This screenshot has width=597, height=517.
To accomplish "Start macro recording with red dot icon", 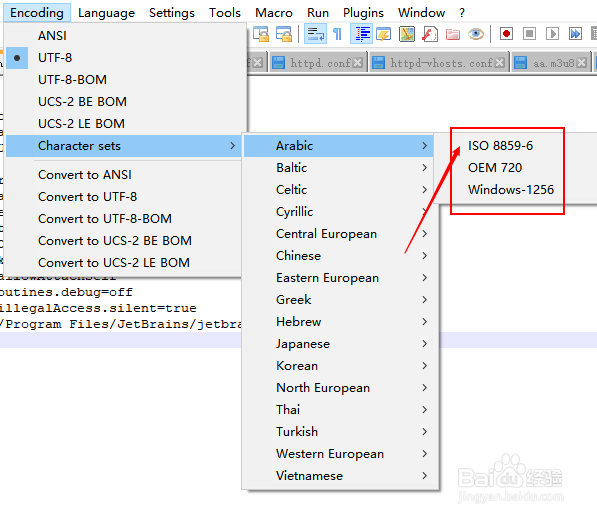I will click(506, 34).
